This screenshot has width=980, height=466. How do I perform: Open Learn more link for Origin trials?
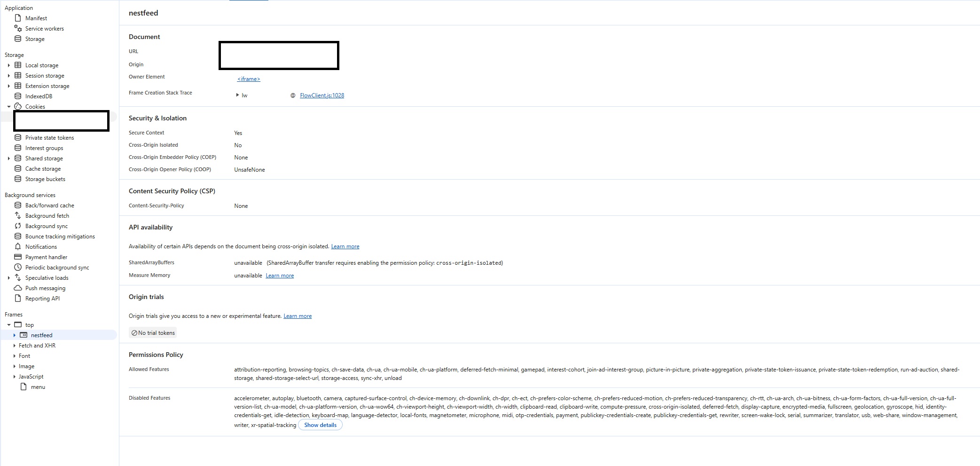point(298,316)
